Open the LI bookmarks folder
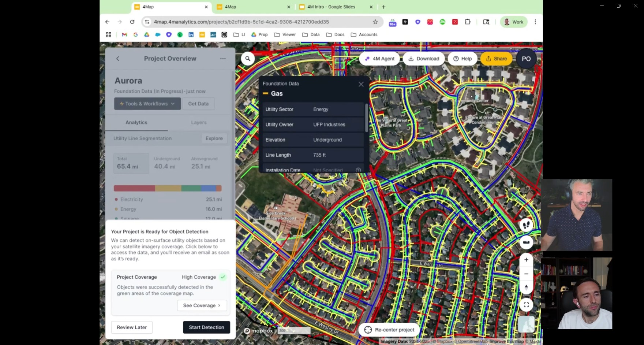Image resolution: width=644 pixels, height=345 pixels. pyautogui.click(x=239, y=35)
